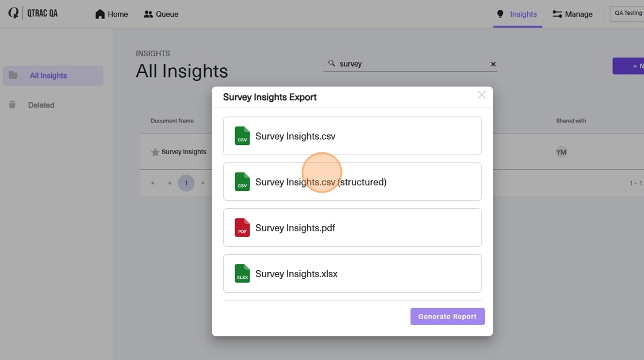Screen dimensions: 644x360
Task: Open the Manage menu
Action: 573,14
